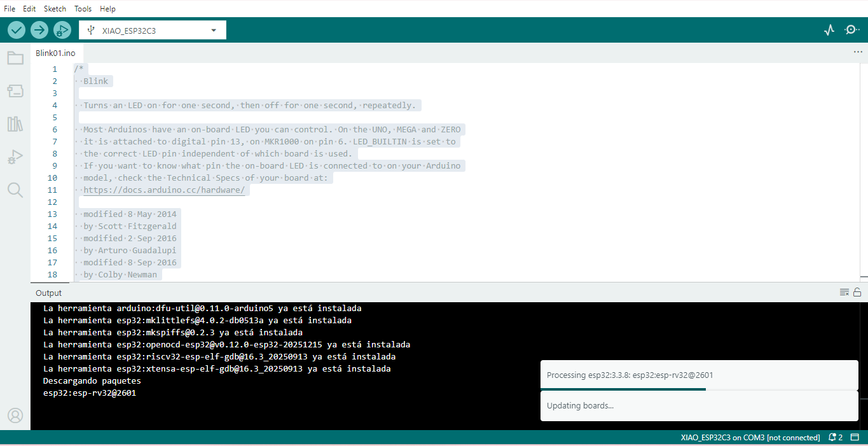868x446 pixels.
Task: Open the Boards Manager sidebar icon
Action: (15, 91)
